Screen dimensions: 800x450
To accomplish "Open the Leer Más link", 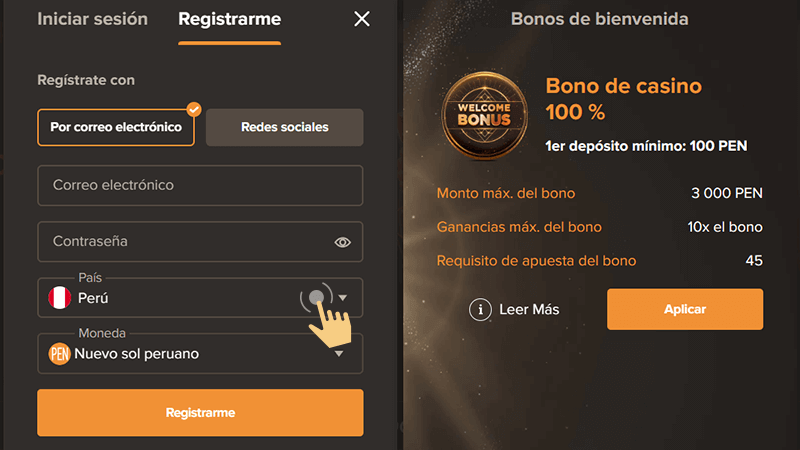I will (x=529, y=310).
